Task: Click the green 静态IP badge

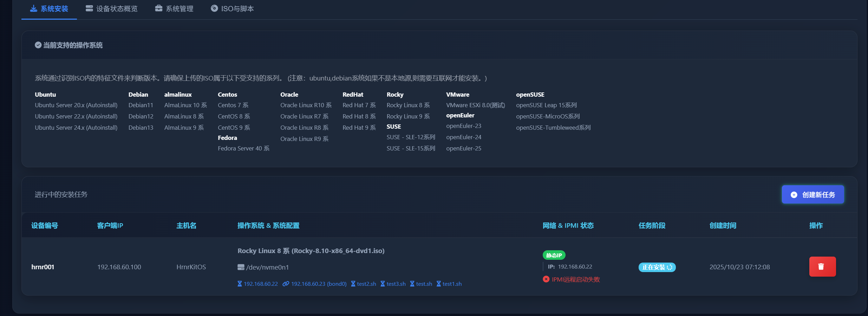Action: point(554,255)
